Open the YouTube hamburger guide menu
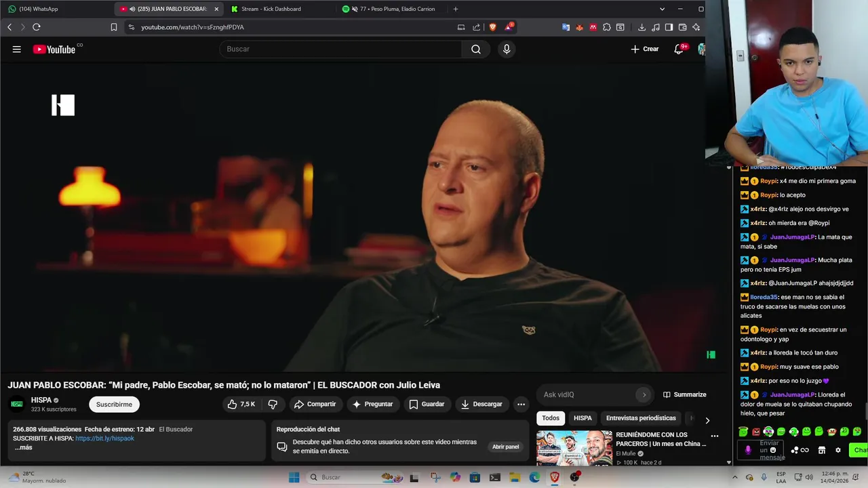The height and width of the screenshot is (488, 868). click(17, 49)
